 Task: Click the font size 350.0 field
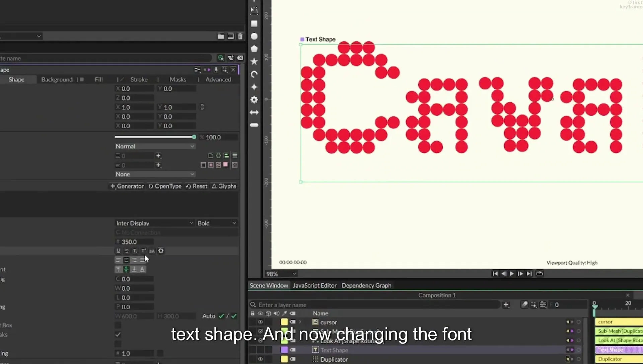pyautogui.click(x=135, y=242)
